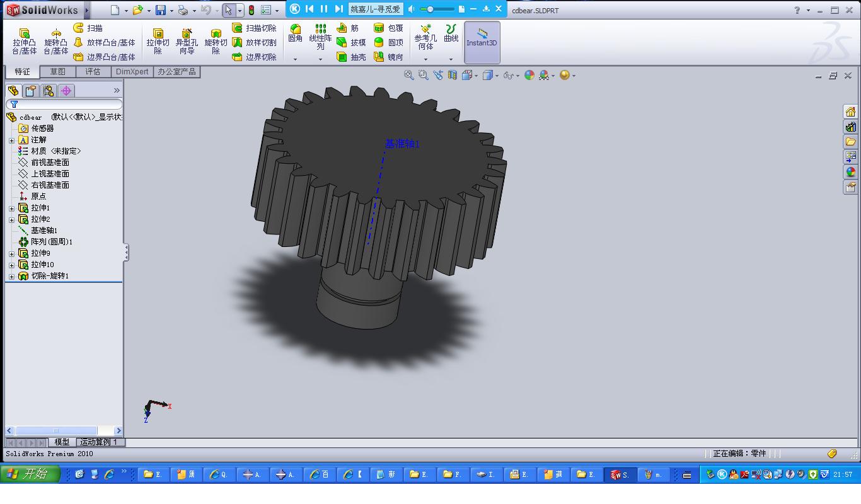Open the PropertyManager panel tab
Viewport: 861px width, 504px height.
tap(30, 91)
